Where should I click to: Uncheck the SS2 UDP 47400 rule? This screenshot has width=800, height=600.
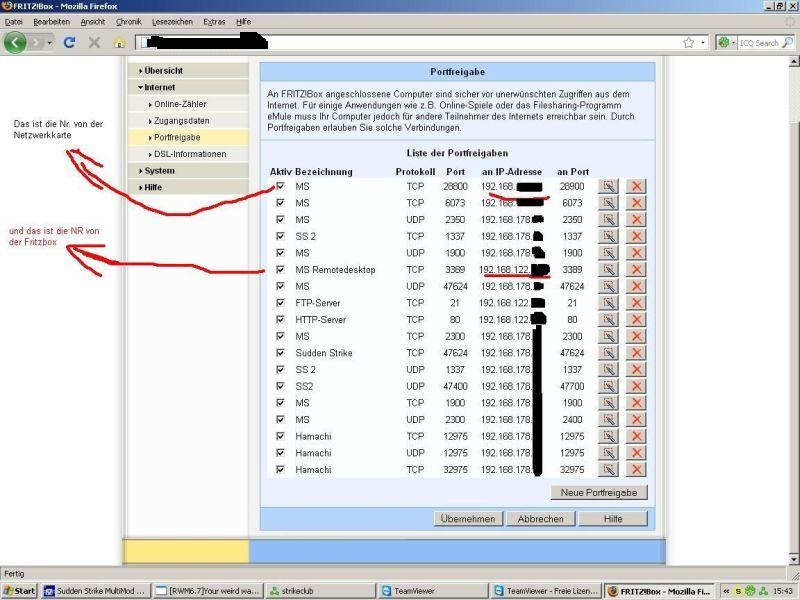pyautogui.click(x=280, y=386)
